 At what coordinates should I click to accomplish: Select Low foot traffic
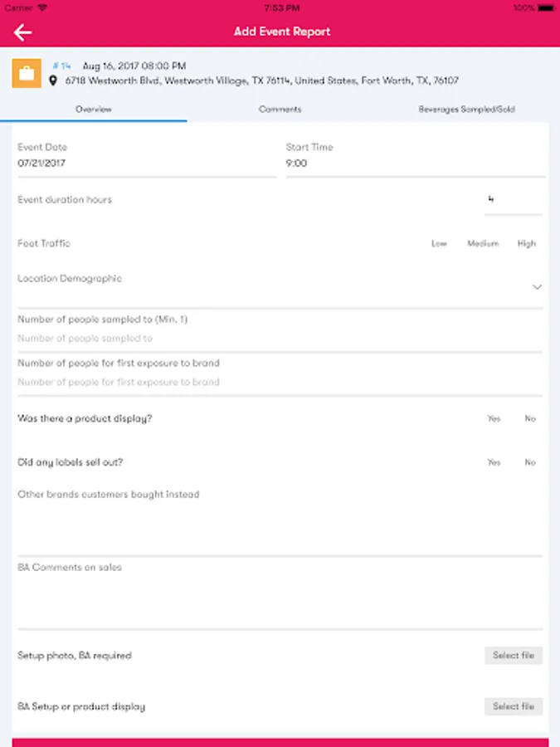pyautogui.click(x=439, y=244)
